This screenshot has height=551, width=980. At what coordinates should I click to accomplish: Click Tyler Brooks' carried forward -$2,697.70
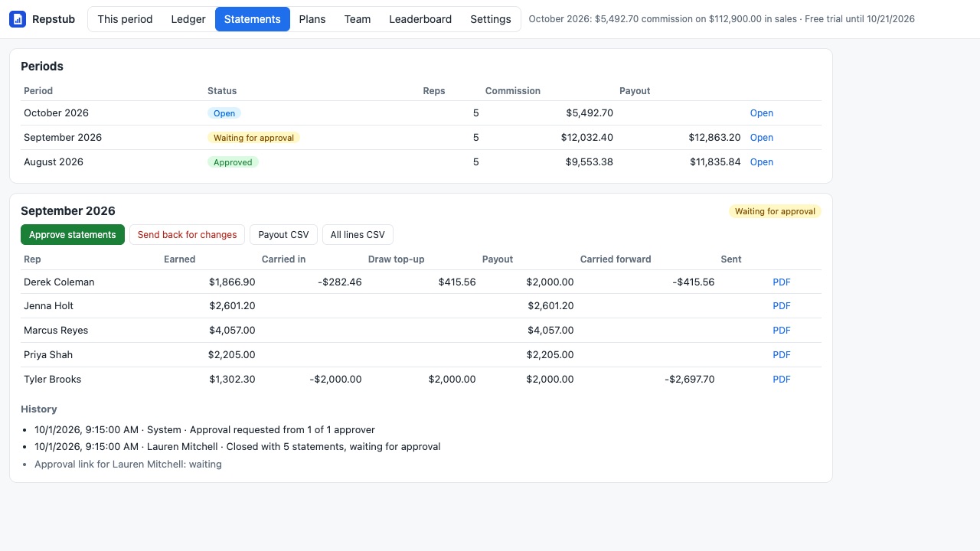click(x=690, y=380)
